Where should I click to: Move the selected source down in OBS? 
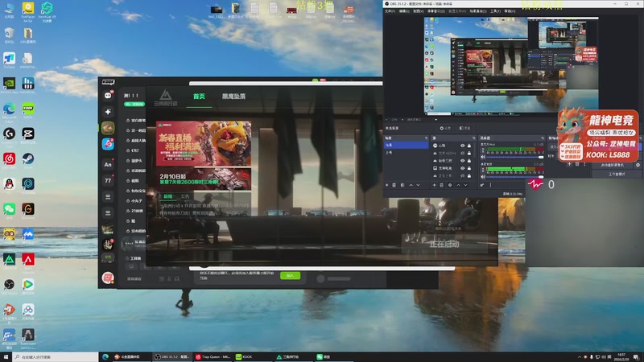[466, 185]
